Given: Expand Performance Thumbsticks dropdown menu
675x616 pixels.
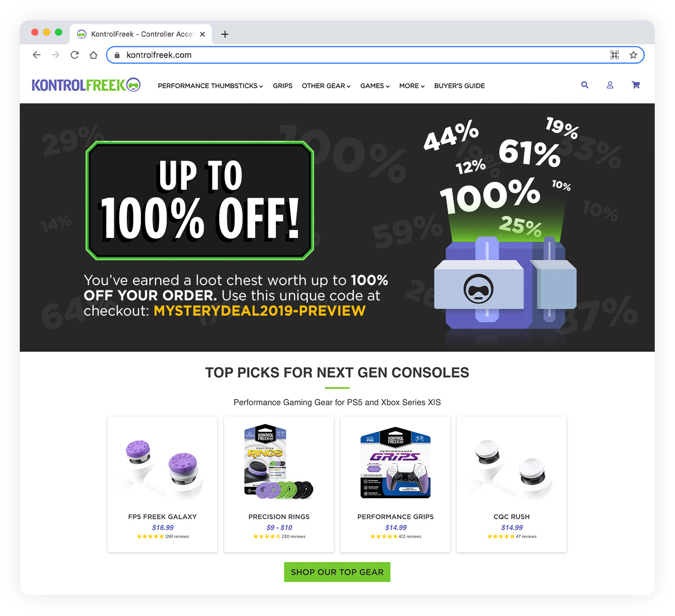Looking at the screenshot, I should click(x=210, y=86).
